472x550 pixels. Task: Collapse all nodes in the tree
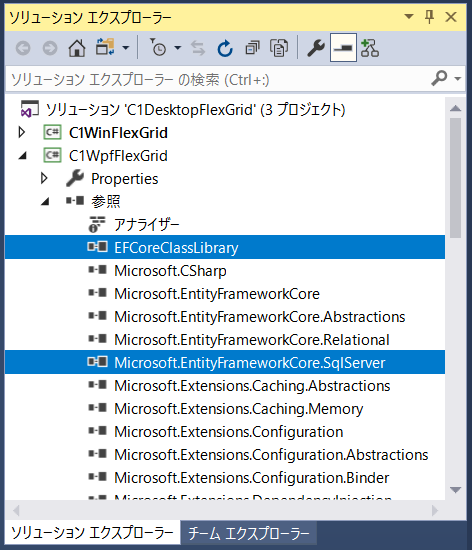[252, 48]
